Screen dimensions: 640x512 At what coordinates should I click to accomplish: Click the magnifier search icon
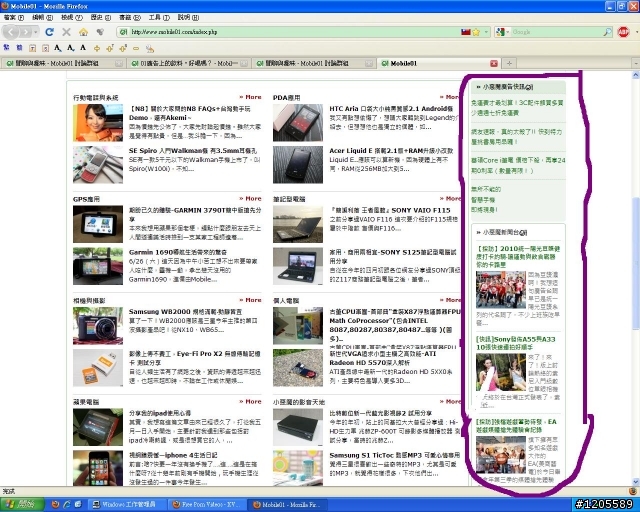point(608,32)
